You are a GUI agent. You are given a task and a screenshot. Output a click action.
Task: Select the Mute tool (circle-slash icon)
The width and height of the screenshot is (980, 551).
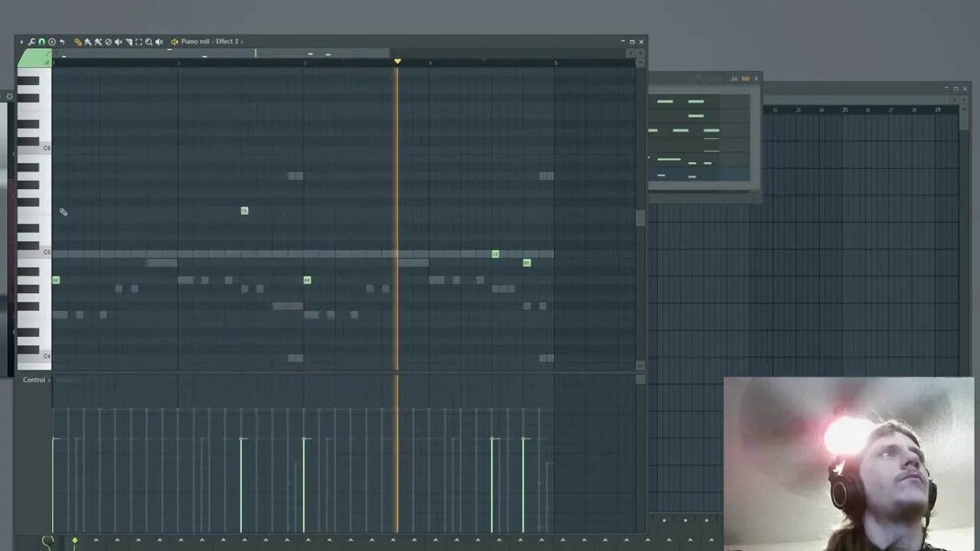[x=108, y=41]
